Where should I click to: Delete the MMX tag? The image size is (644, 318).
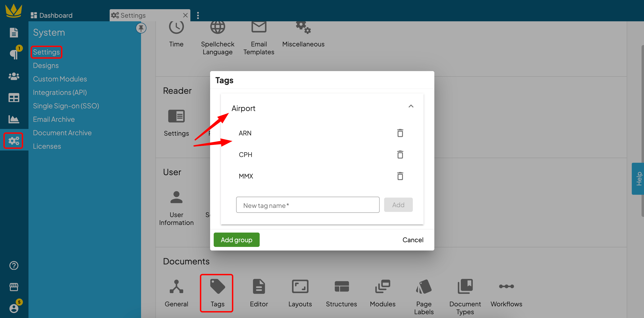(400, 176)
